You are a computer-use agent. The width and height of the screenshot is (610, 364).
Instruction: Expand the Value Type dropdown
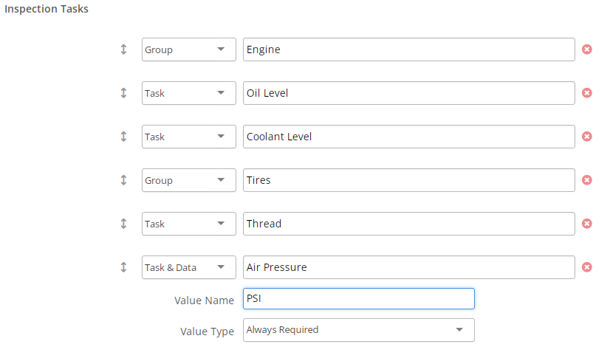click(x=358, y=330)
